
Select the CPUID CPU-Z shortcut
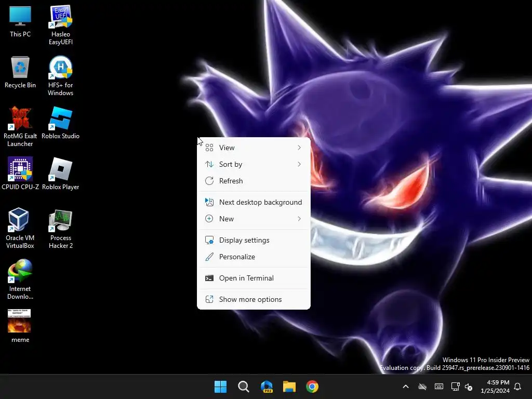(20, 174)
